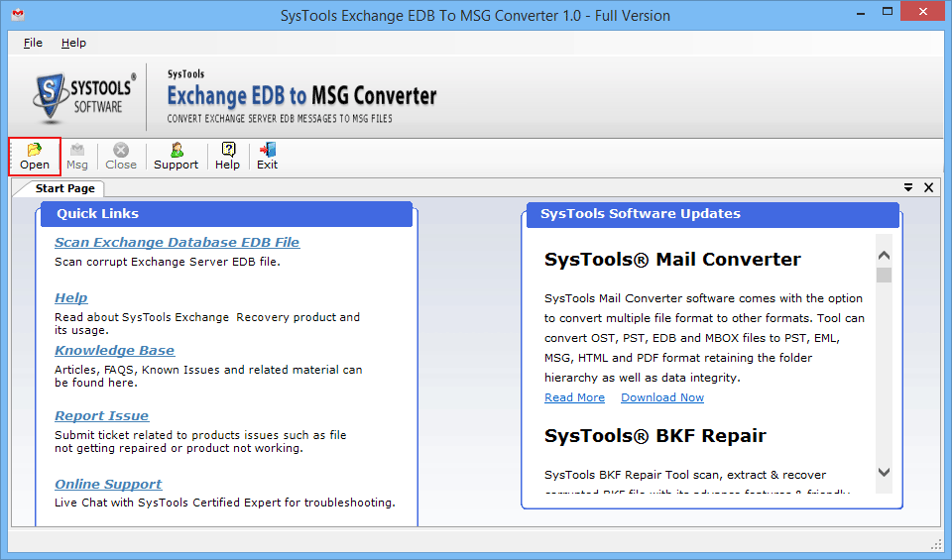Click Scan Exchange Database EDB File link
952x560 pixels.
177,242
